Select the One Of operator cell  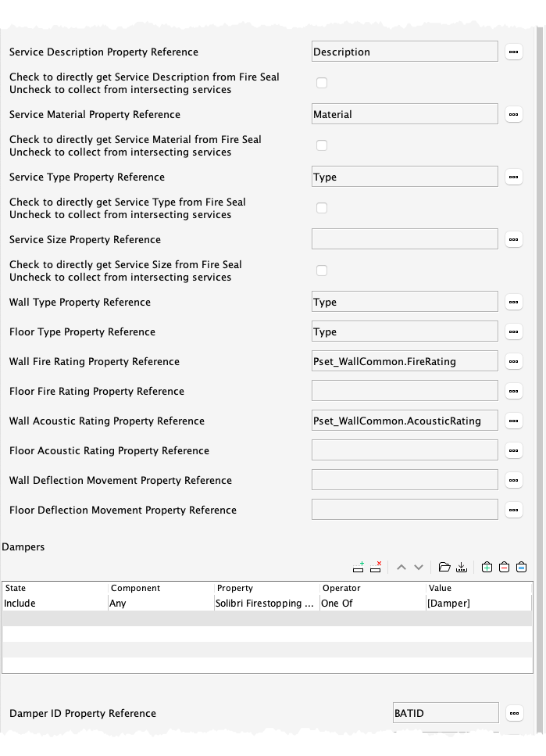[x=373, y=604]
